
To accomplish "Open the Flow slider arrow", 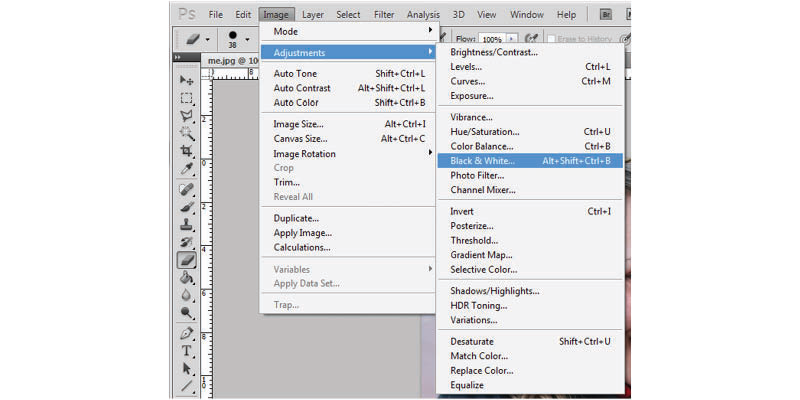I will (513, 39).
